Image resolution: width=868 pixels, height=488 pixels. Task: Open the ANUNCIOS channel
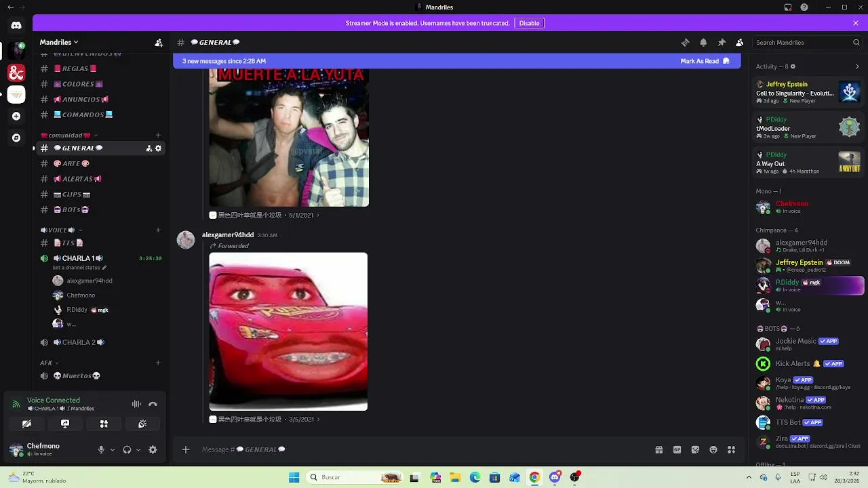click(101, 100)
